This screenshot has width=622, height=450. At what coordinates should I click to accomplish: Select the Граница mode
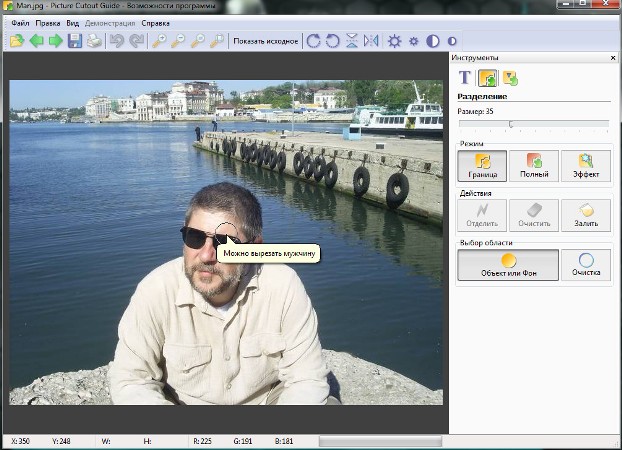click(x=482, y=166)
